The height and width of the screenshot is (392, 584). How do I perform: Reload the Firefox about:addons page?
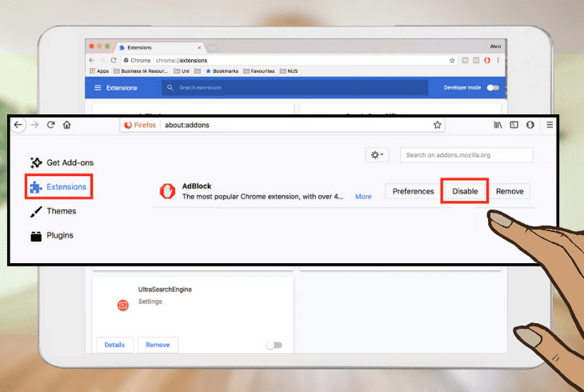[51, 125]
